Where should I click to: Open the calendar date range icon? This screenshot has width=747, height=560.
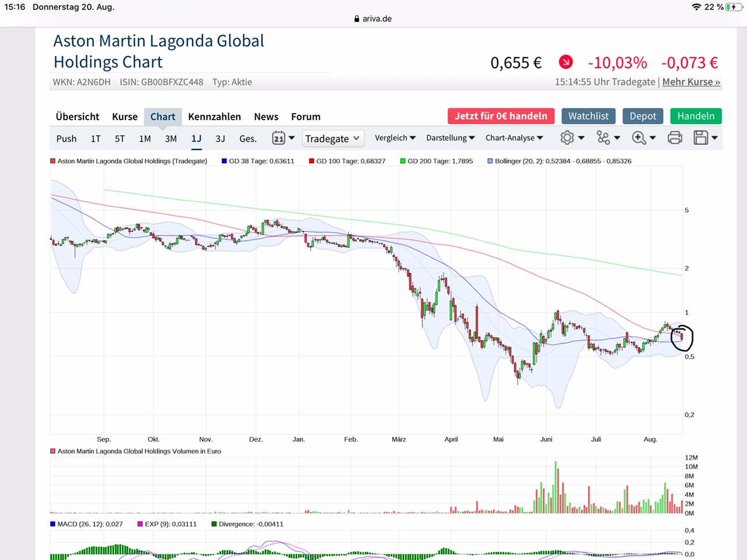(x=278, y=138)
